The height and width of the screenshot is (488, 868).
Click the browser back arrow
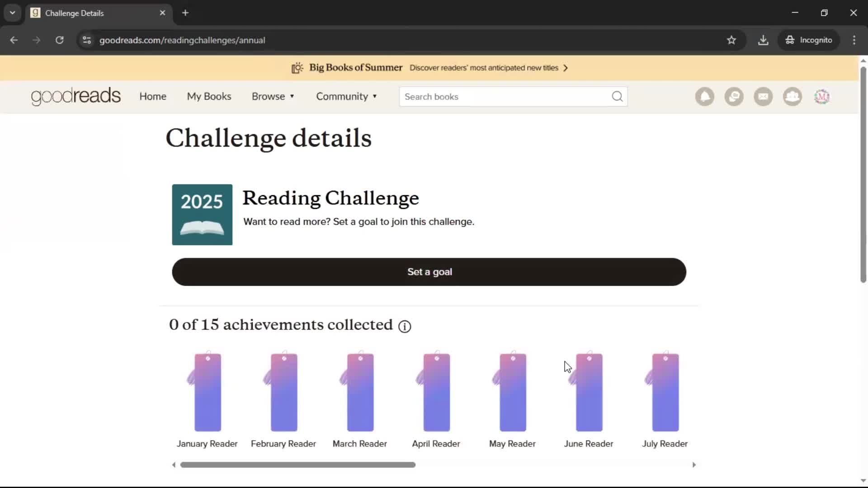tap(14, 40)
